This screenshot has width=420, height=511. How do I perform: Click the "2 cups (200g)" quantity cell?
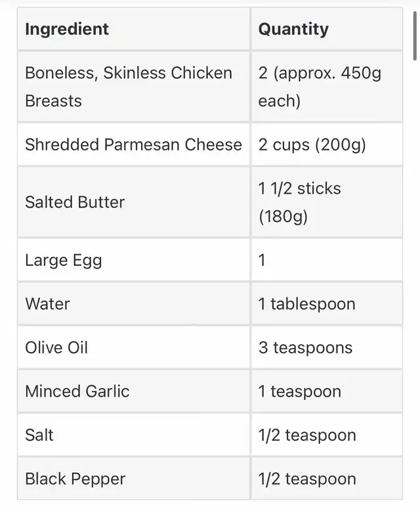[312, 144]
